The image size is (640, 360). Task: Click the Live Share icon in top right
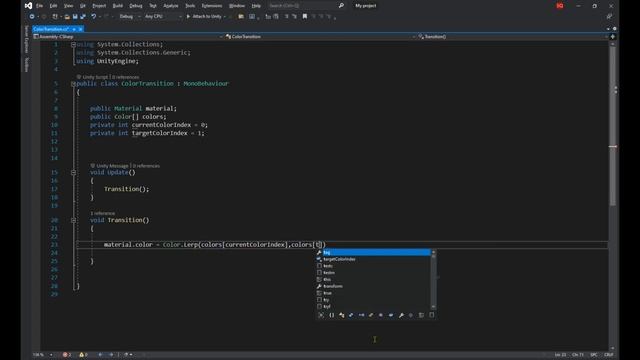609,16
